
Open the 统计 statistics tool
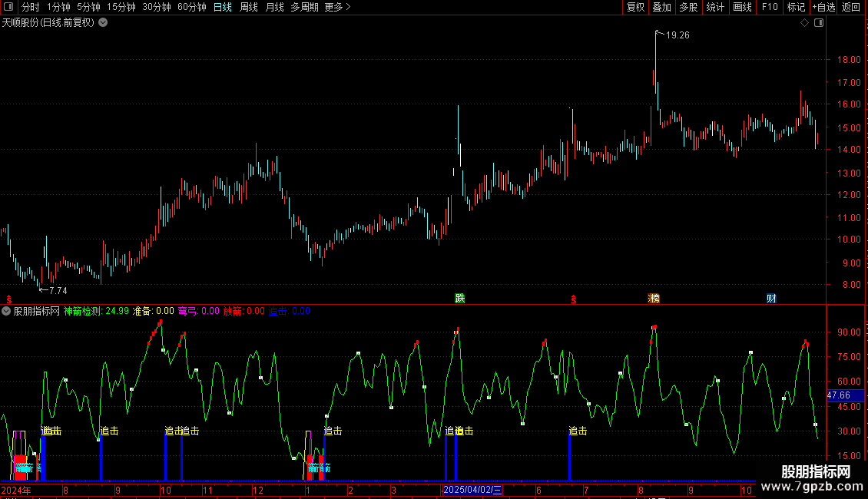[715, 7]
